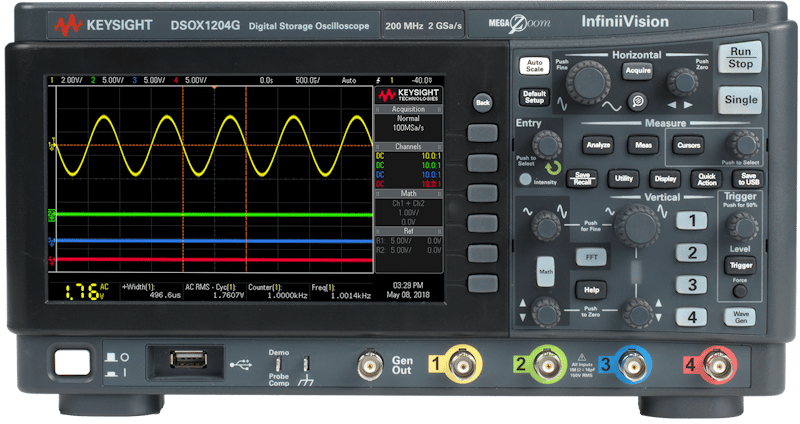Image resolution: width=800 pixels, height=424 pixels.
Task: Push the round Intensity button
Action: point(525,180)
